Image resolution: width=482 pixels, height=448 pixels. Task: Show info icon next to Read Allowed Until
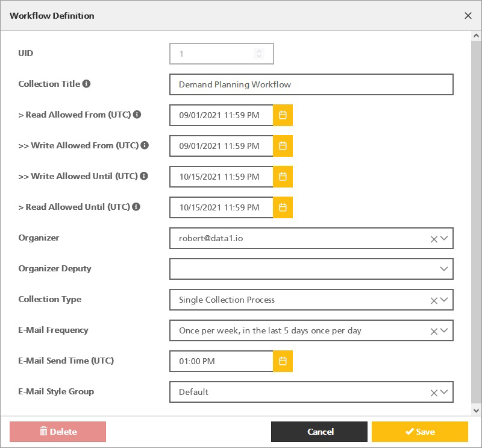tap(136, 207)
